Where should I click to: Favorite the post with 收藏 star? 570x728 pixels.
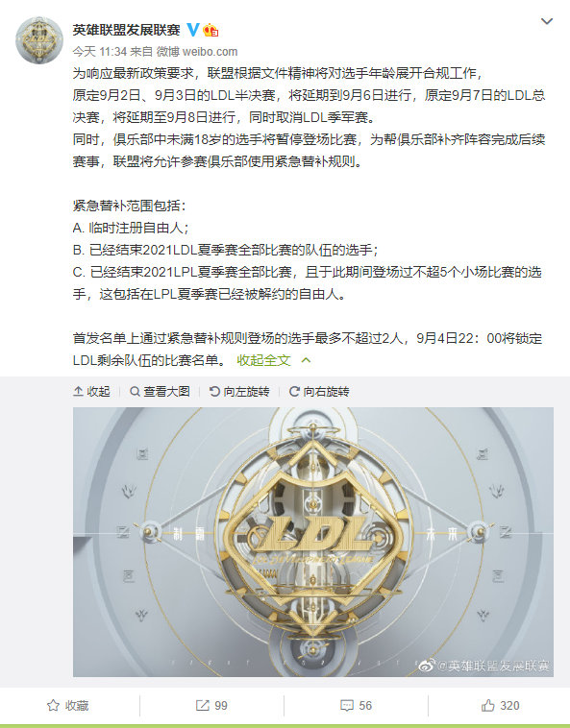[x=68, y=706]
